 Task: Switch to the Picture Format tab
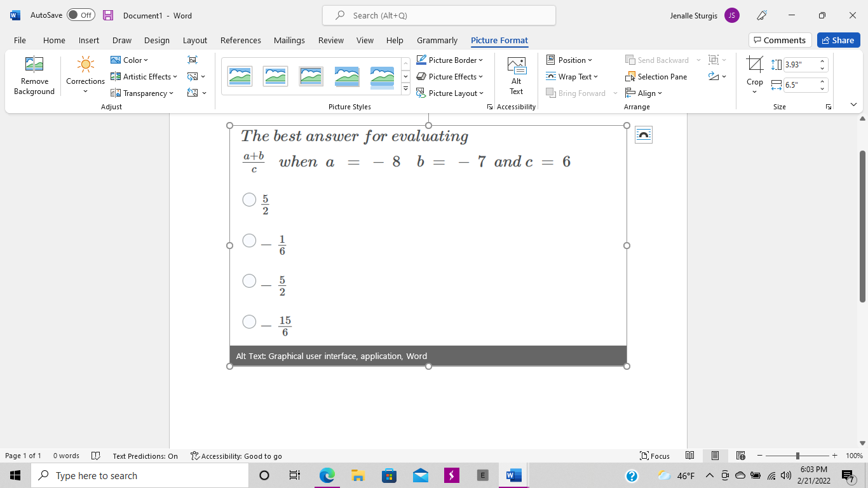pyautogui.click(x=499, y=40)
